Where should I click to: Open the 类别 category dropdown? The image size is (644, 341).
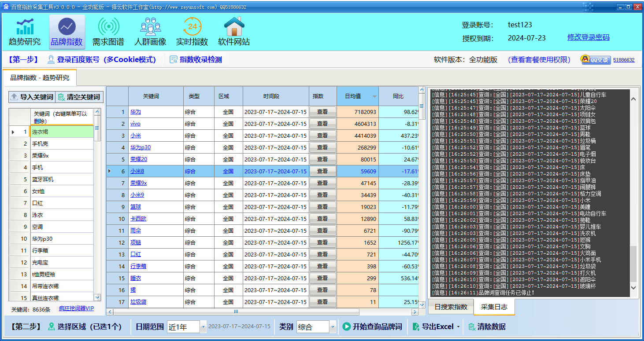pyautogui.click(x=333, y=327)
